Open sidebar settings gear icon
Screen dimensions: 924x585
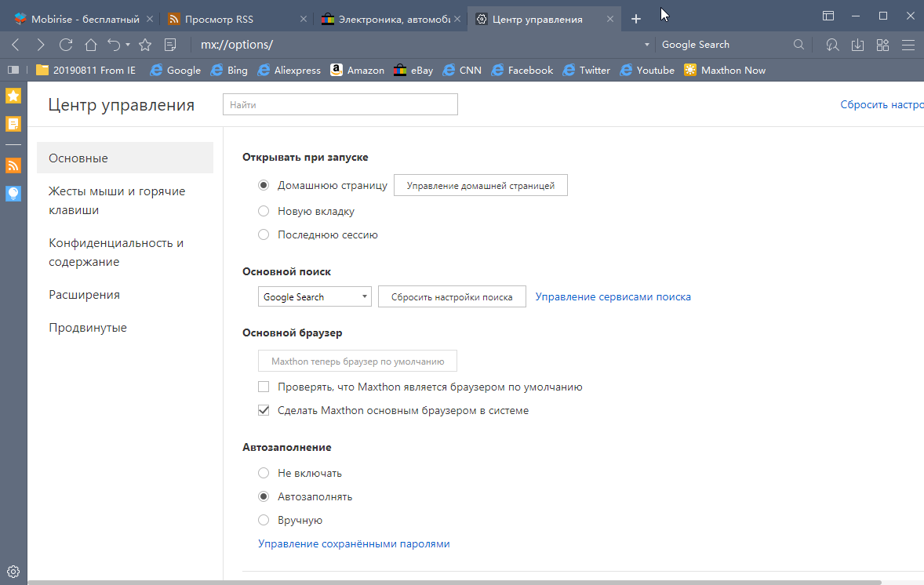point(13,572)
